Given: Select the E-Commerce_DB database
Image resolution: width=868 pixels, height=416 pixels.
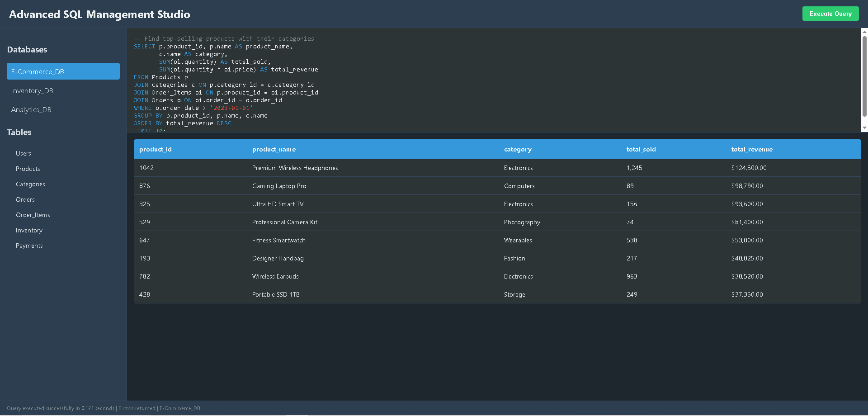Looking at the screenshot, I should click(x=63, y=71).
